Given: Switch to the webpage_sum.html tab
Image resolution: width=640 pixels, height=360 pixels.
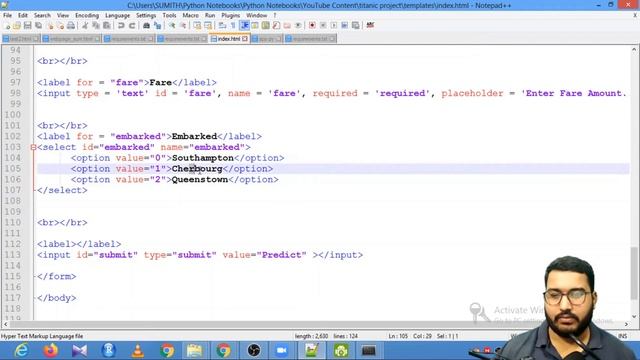Looking at the screenshot, I should (71, 39).
